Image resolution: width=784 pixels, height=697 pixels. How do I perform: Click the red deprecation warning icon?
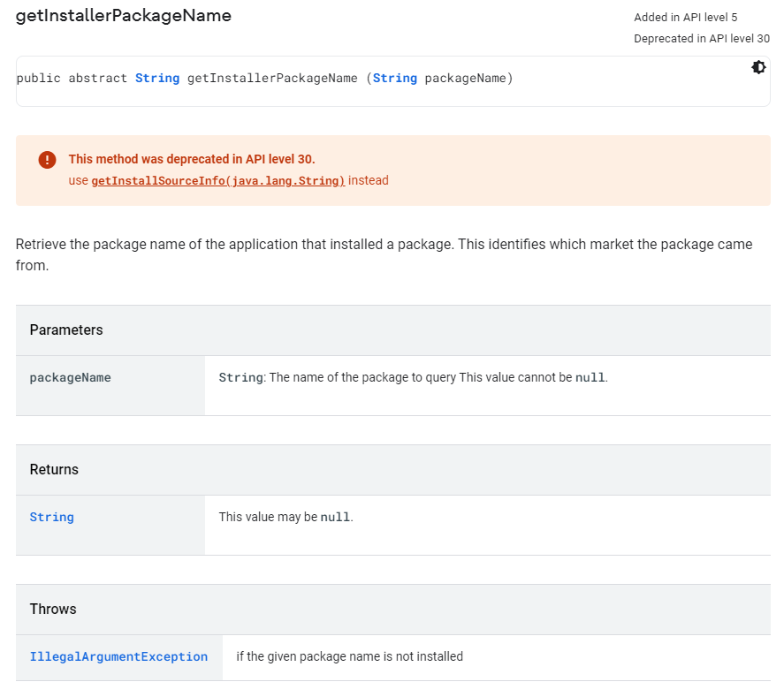coord(47,160)
